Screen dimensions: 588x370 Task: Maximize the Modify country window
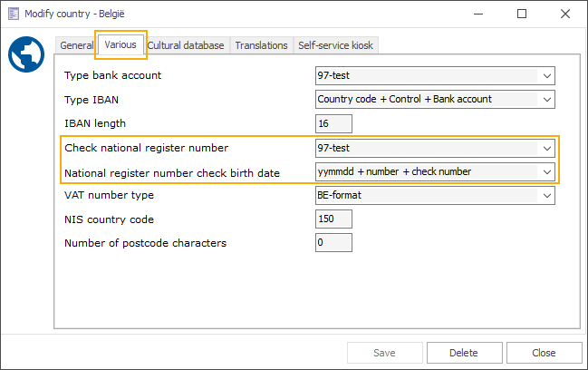pyautogui.click(x=522, y=14)
